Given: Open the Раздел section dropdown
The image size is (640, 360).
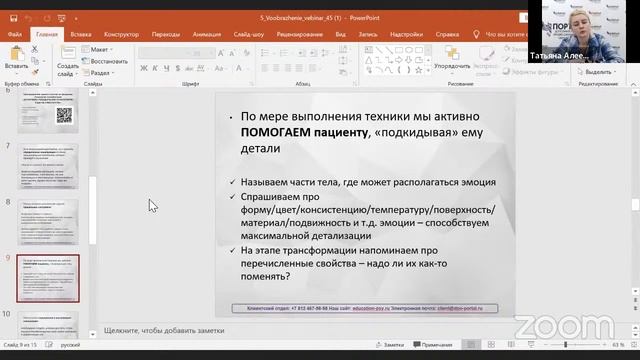Looking at the screenshot, I should [98, 73].
